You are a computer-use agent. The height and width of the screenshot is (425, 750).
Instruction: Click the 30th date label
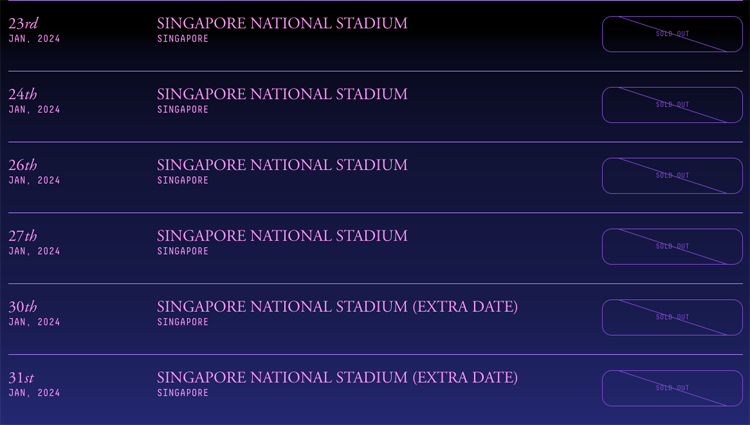point(23,307)
